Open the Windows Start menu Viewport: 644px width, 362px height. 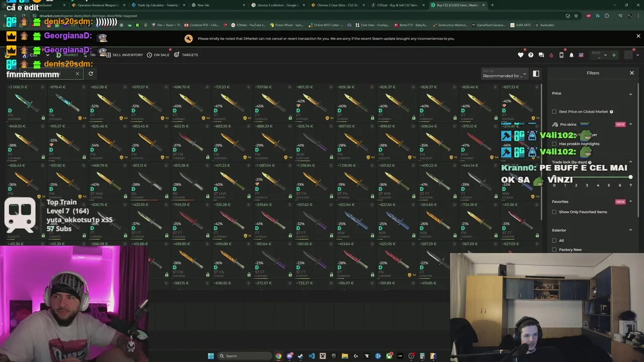(211, 356)
